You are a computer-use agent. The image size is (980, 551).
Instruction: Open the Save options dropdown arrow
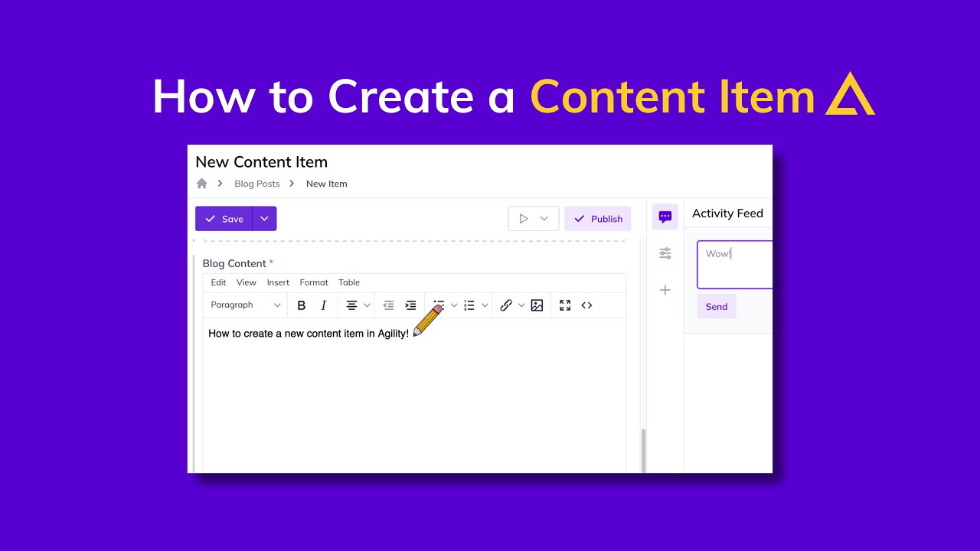pos(264,219)
